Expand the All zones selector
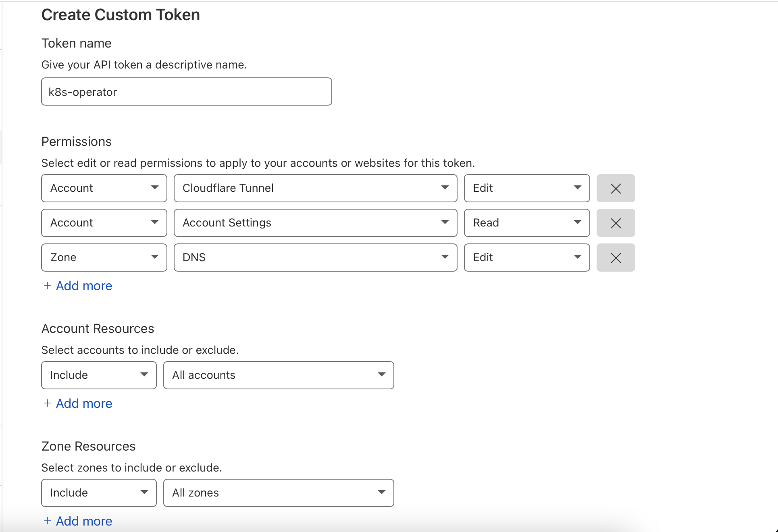This screenshot has height=532, width=778. [x=278, y=493]
